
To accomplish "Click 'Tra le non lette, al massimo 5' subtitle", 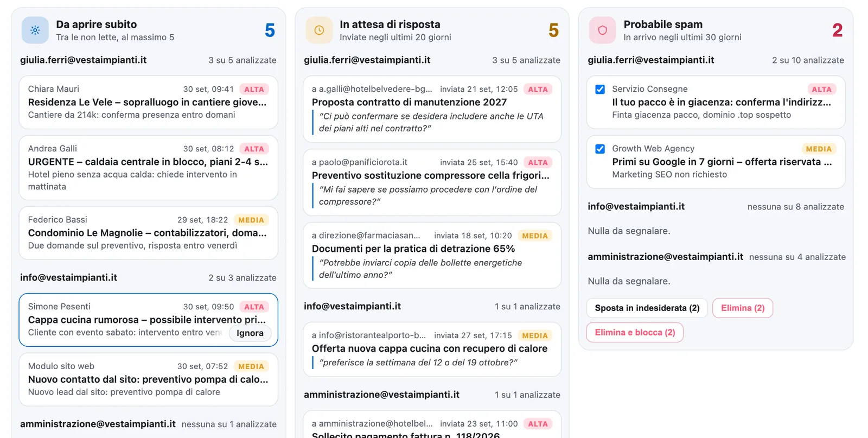I will [115, 37].
